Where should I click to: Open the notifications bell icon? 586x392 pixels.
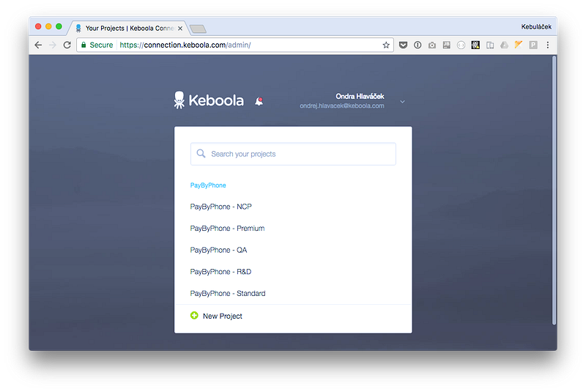[x=259, y=101]
